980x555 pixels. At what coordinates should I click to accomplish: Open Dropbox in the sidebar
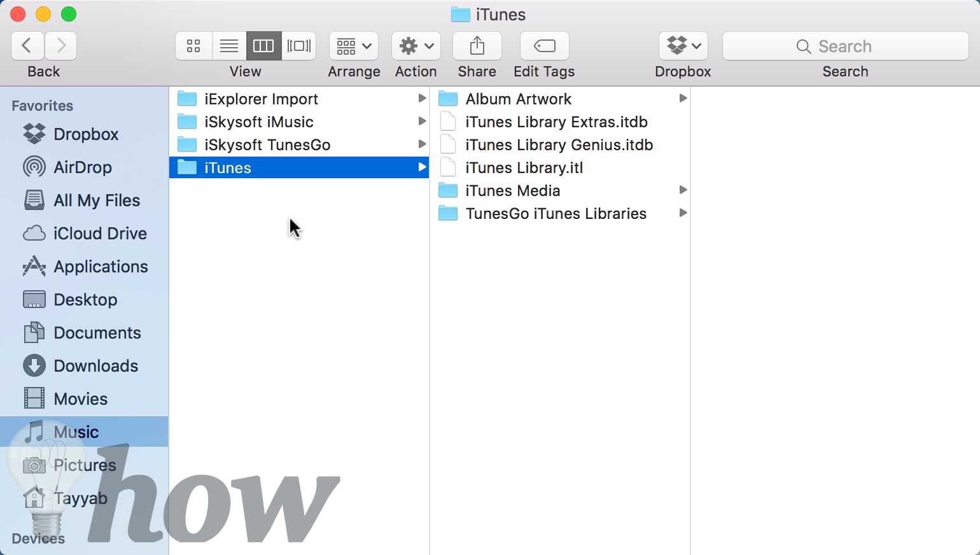pyautogui.click(x=84, y=134)
